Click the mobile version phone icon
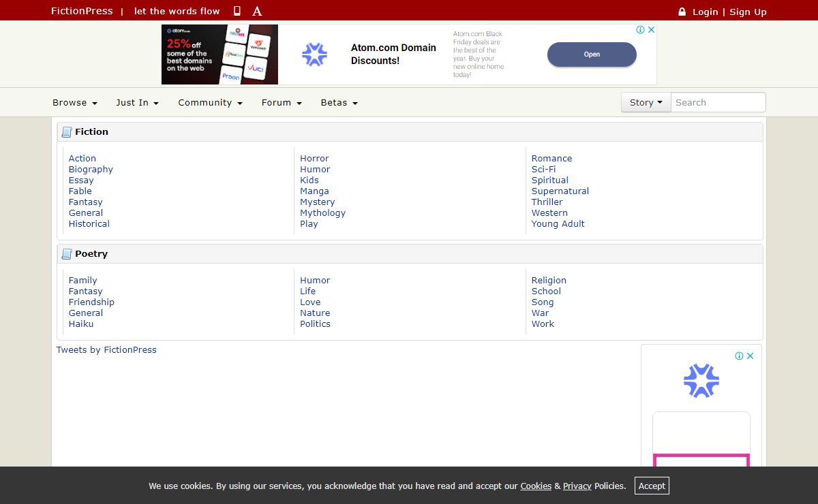Screen dimensions: 818x504 pyautogui.click(x=237, y=11)
